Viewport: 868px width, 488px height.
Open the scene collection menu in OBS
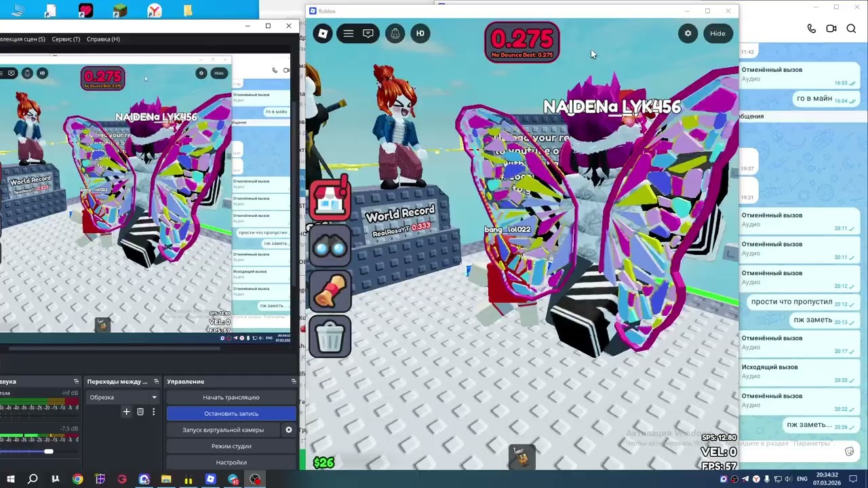(x=22, y=39)
